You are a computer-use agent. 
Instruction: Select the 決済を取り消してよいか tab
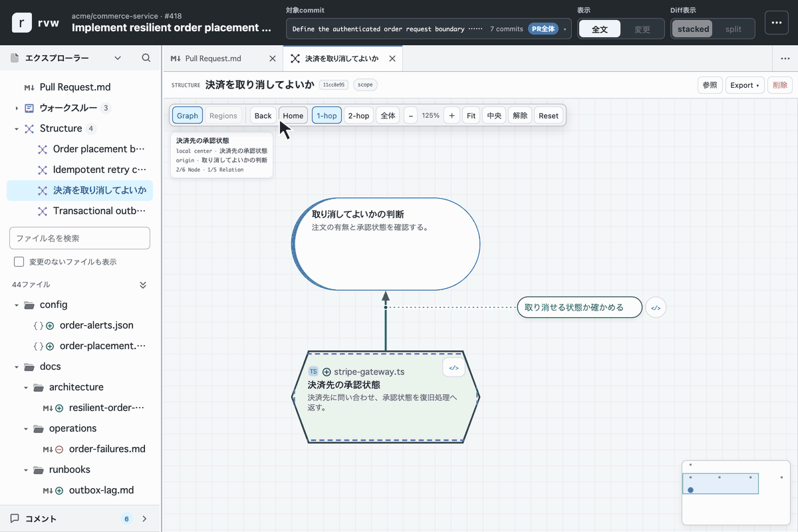tap(342, 59)
